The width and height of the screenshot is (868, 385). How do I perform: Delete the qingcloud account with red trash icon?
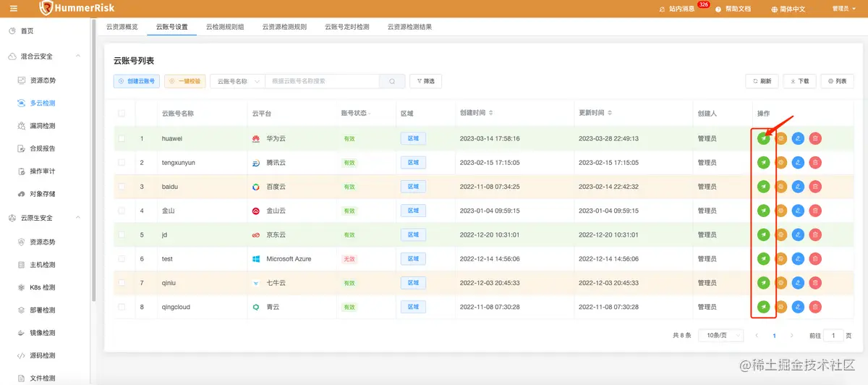click(x=815, y=307)
